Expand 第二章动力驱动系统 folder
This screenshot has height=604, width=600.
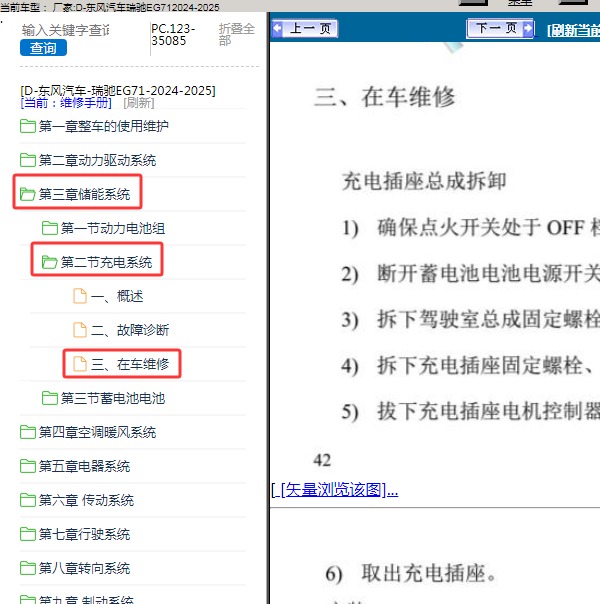tap(97, 160)
